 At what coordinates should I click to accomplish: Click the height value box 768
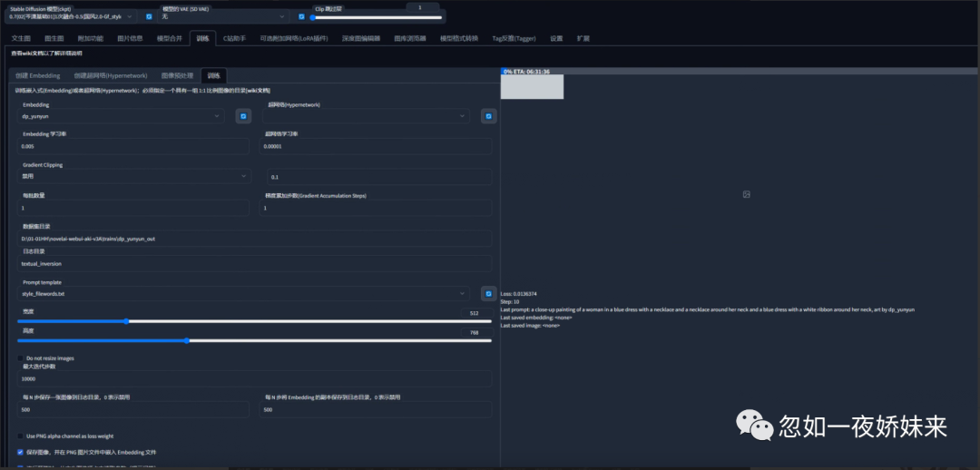476,332
